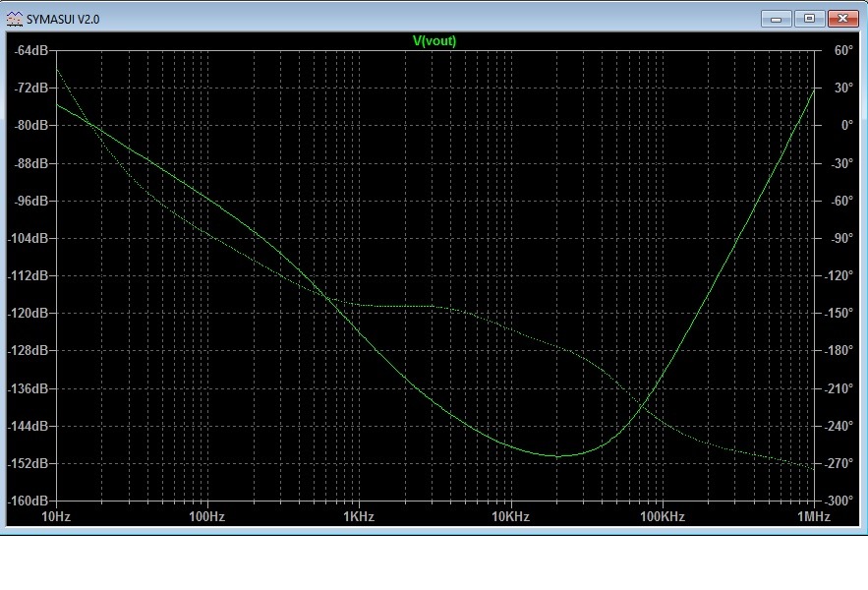Click the 30° phase axis label
Viewport: 868px width, 590px height.
[x=843, y=88]
